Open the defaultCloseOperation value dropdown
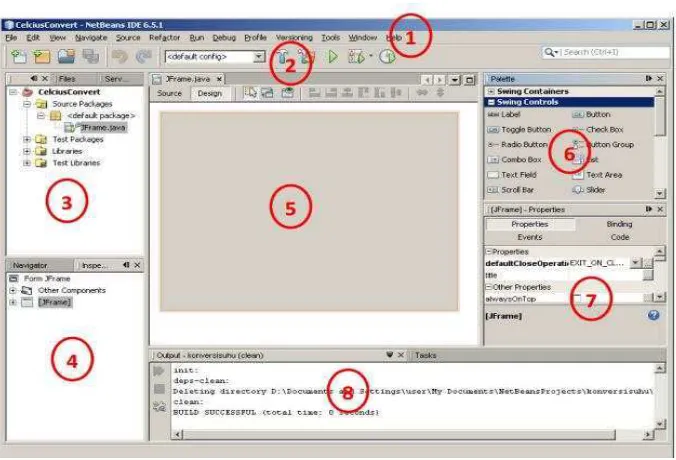This screenshot has height=460, width=676. [x=635, y=262]
